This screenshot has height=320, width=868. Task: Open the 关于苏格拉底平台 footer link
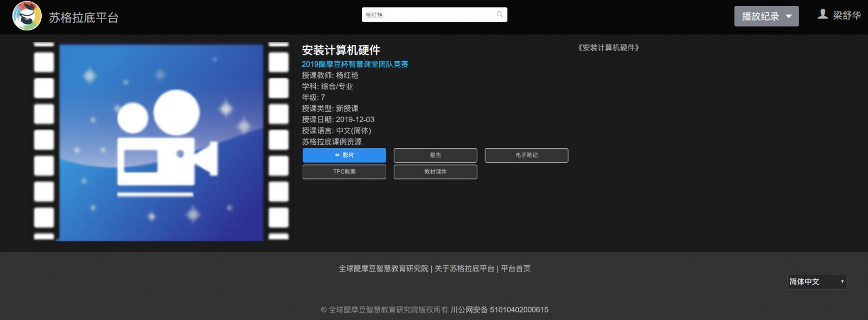click(464, 268)
